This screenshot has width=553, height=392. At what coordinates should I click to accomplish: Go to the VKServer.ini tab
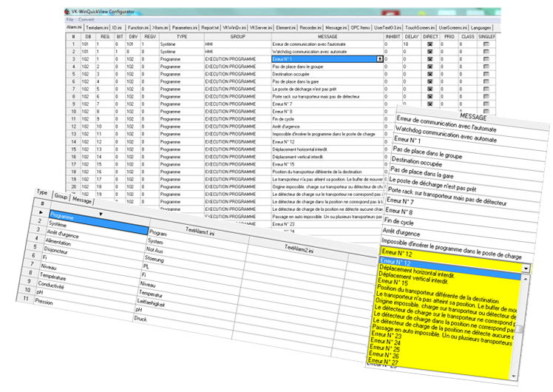point(261,27)
